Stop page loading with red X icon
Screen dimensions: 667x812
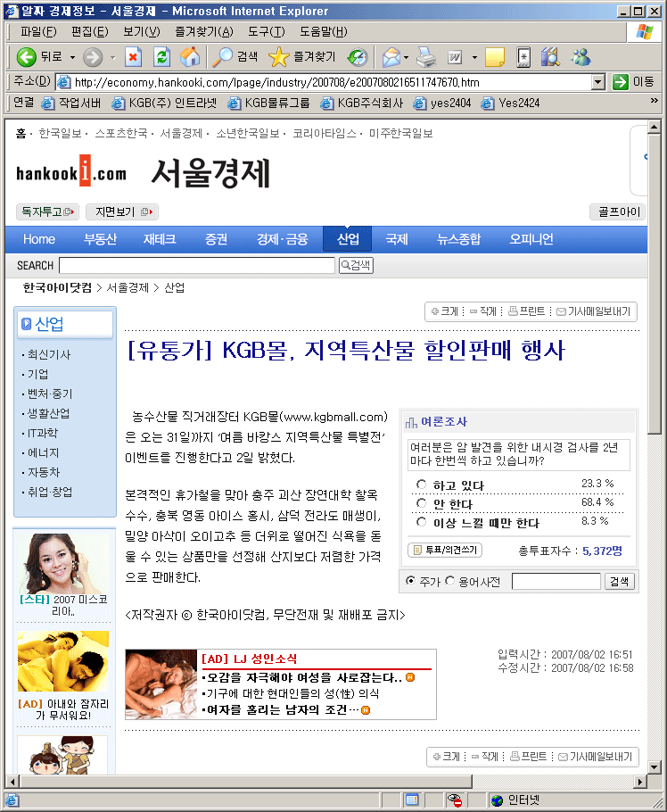[x=134, y=57]
